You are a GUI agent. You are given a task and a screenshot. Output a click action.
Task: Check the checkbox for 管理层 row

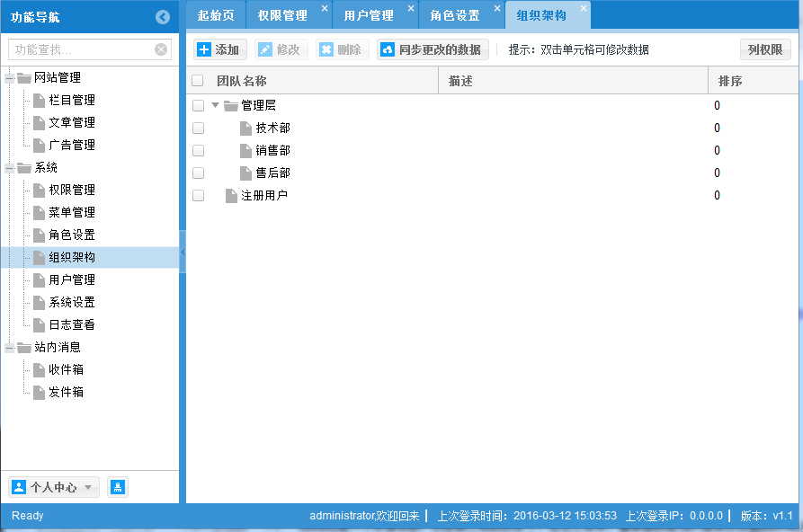tap(198, 105)
